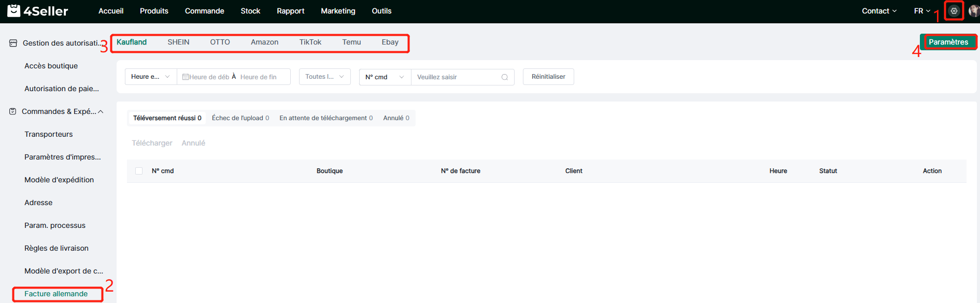Viewport: 980px width, 303px height.
Task: Click the Gestion des autorisations sidebar icon
Action: click(13, 43)
